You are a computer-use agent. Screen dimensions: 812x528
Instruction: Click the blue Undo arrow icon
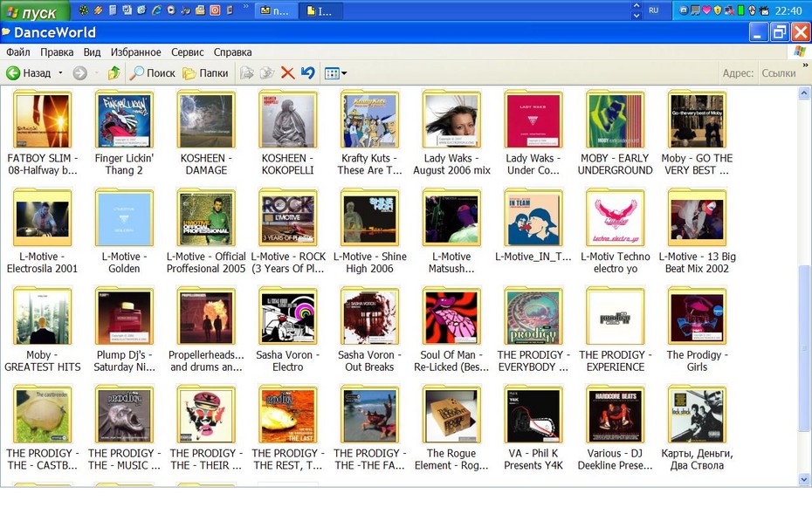(x=307, y=73)
